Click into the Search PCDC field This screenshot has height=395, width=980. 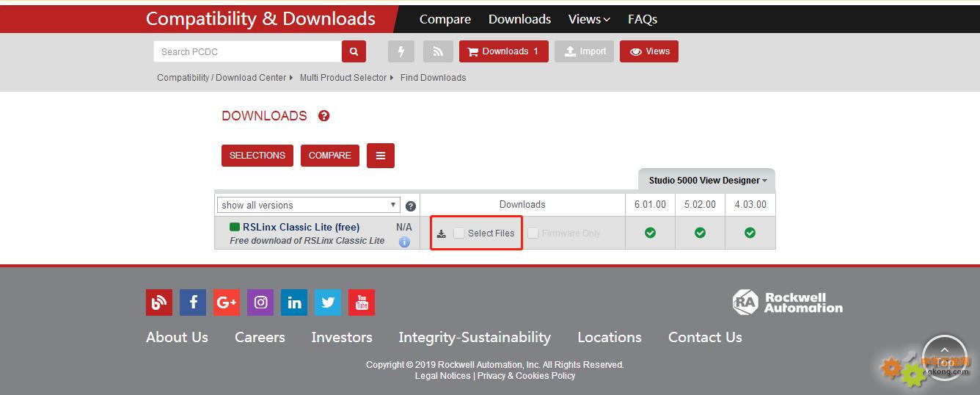tap(248, 51)
